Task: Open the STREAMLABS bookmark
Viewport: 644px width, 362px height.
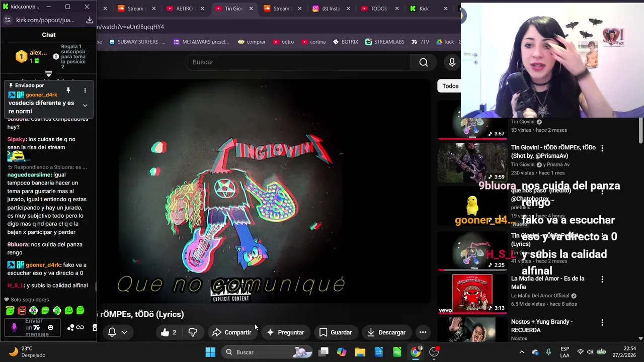Action: [385, 42]
